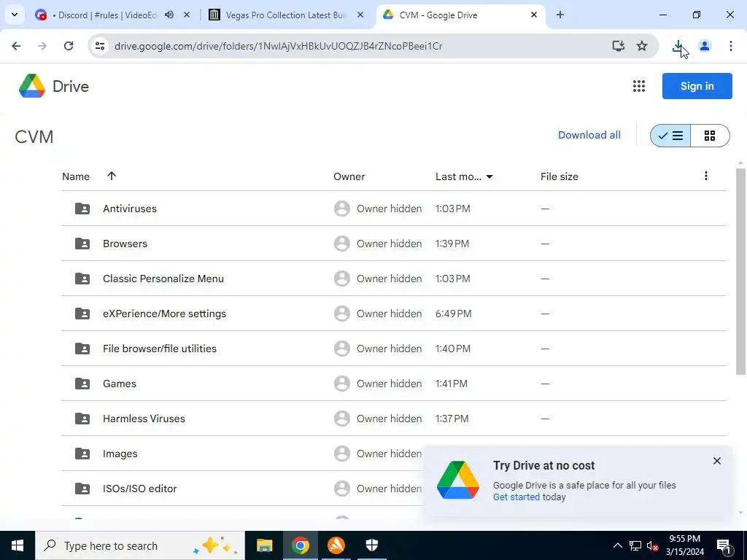Click the forward navigation arrow
This screenshot has height=560, width=747.
click(42, 46)
